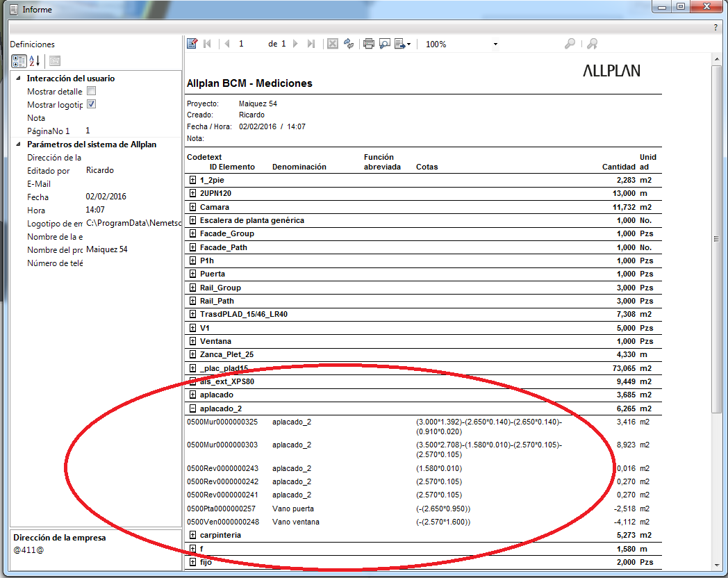Select the Nombre del proyecto value Maiquez 54
Viewport: 728px width, 578px height.
tap(107, 250)
